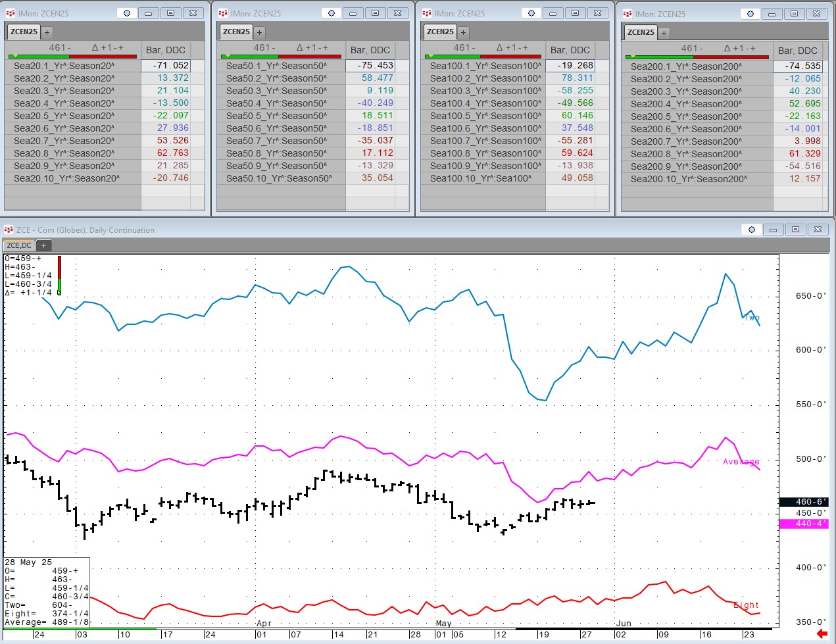The height and width of the screenshot is (644, 836).
Task: Click the circle link button in corn chart window
Action: pos(751,230)
